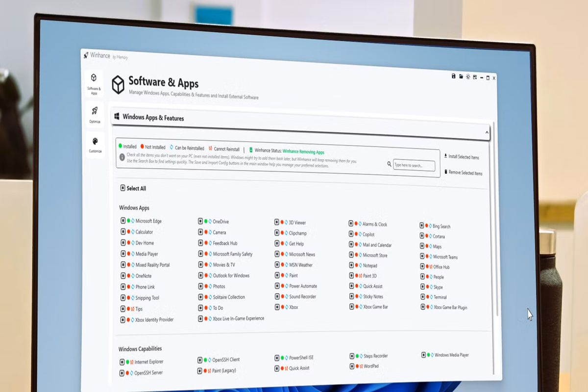This screenshot has width=588, height=392.
Task: Click the green Winhance Status trash icon
Action: pyautogui.click(x=251, y=150)
